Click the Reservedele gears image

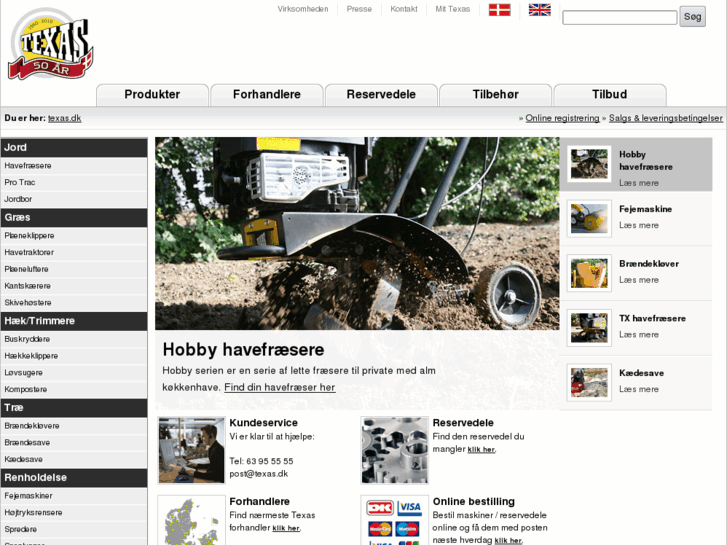click(x=395, y=450)
